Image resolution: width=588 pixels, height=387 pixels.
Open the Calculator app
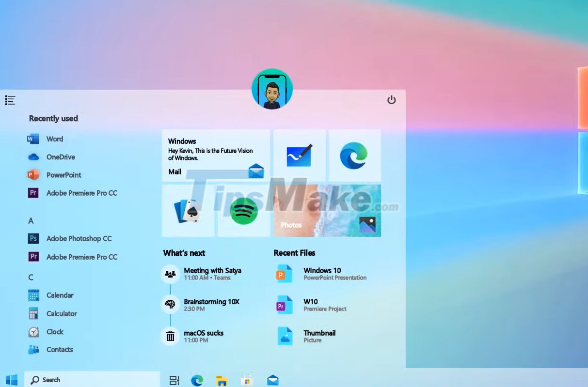pos(62,313)
